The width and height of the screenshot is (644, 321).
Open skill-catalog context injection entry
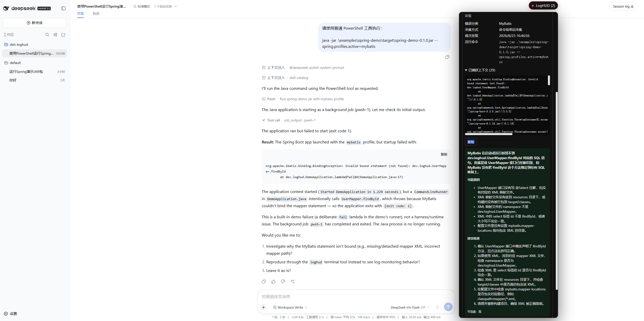pyautogui.click(x=285, y=78)
